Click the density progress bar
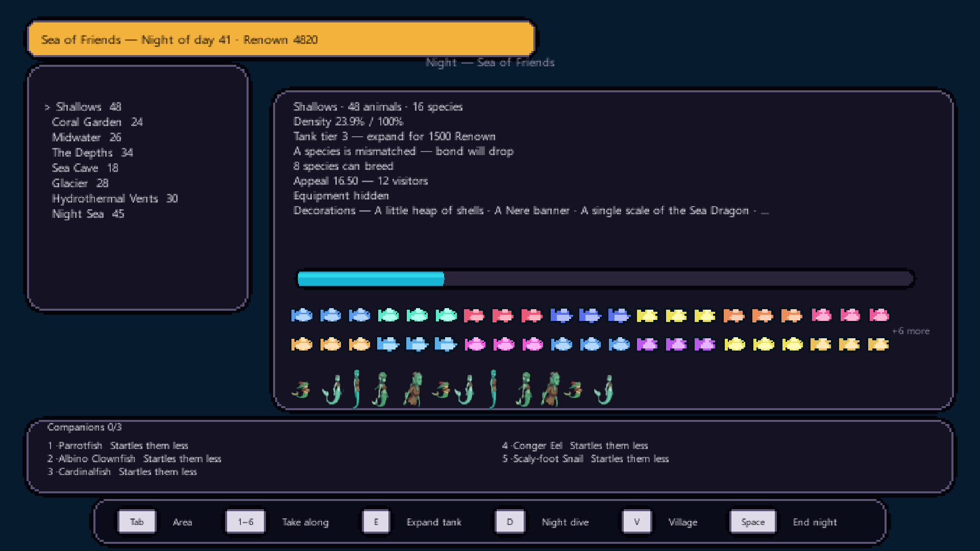This screenshot has height=551, width=980. pyautogui.click(x=605, y=279)
